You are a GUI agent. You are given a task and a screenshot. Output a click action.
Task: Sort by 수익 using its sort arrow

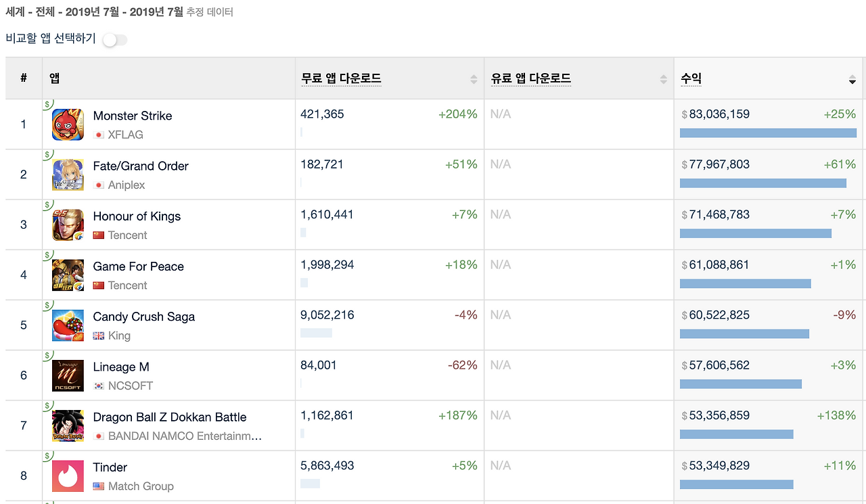(852, 81)
